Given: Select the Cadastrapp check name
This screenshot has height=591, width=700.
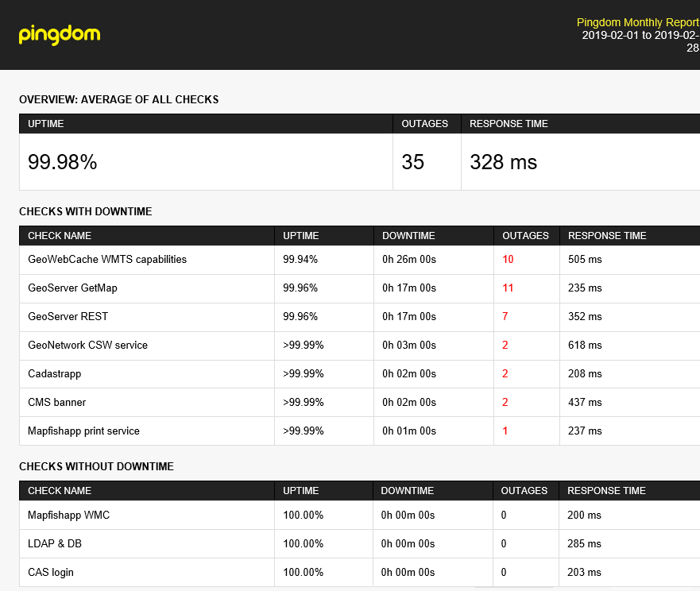Looking at the screenshot, I should tap(55, 373).
